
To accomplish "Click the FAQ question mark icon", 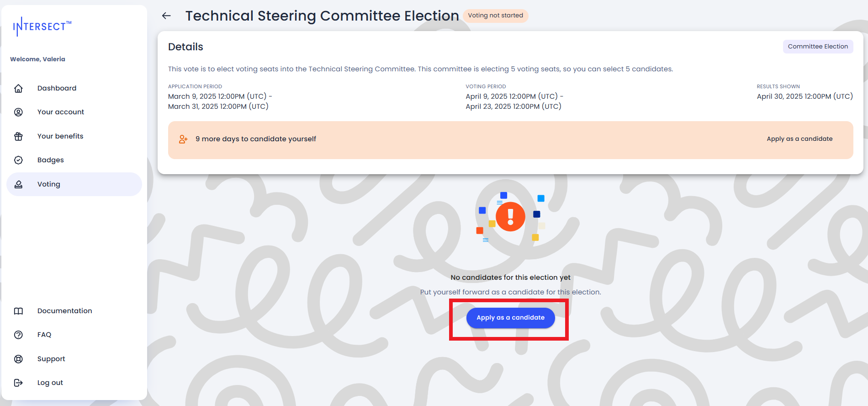I will (x=18, y=335).
